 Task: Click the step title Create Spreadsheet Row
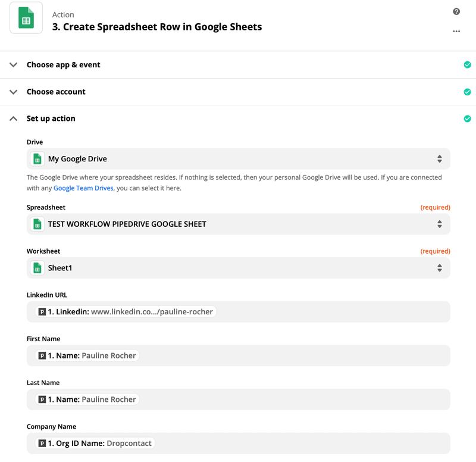[x=157, y=27]
